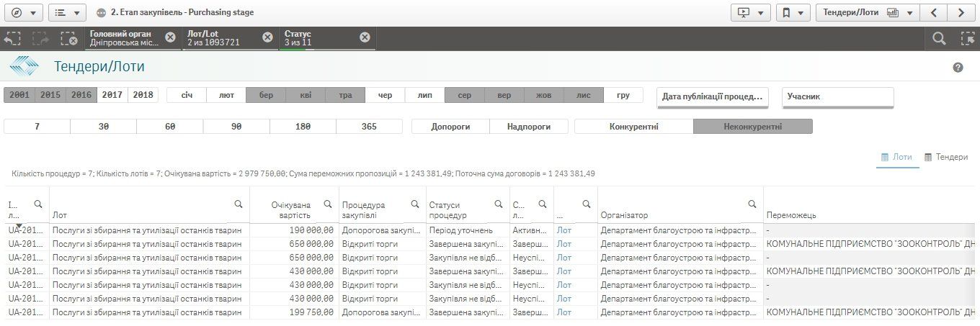This screenshot has height=326, width=980.
Task: Step forward in selections
Action: pos(40,39)
